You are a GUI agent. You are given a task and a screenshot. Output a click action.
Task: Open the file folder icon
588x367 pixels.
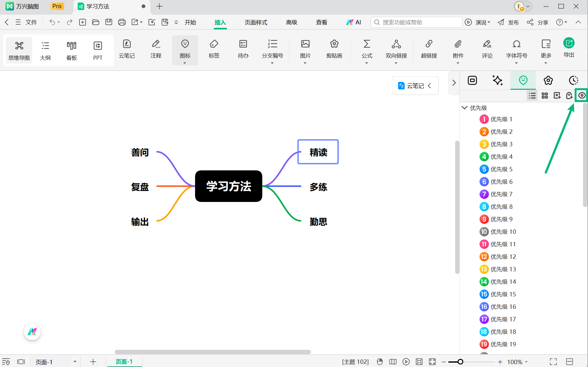(96, 22)
